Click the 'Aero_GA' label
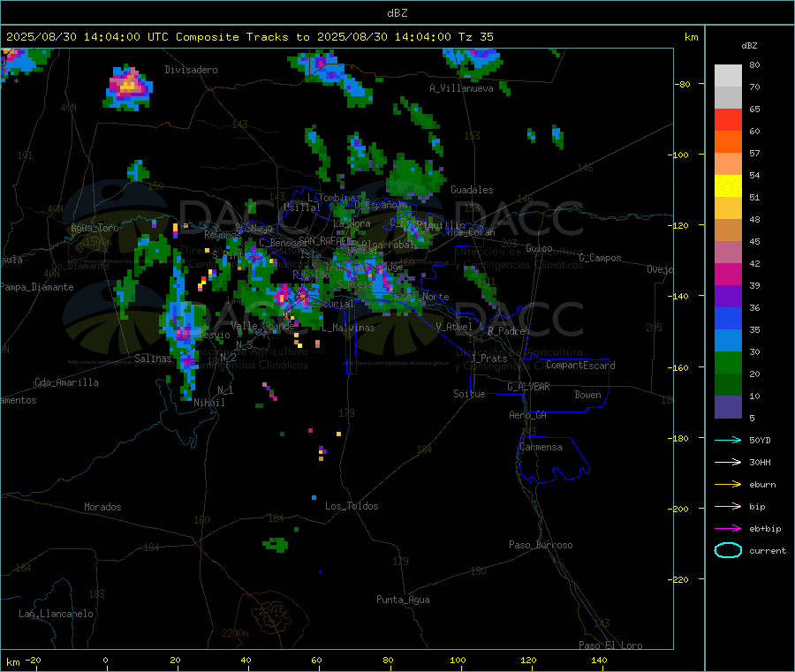Screen dimensions: 795x672 tap(527, 415)
